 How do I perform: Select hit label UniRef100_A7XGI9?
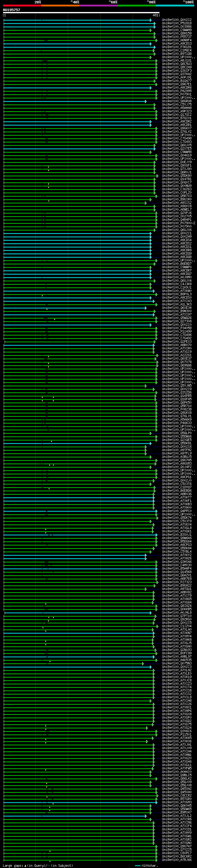(x=177, y=352)
